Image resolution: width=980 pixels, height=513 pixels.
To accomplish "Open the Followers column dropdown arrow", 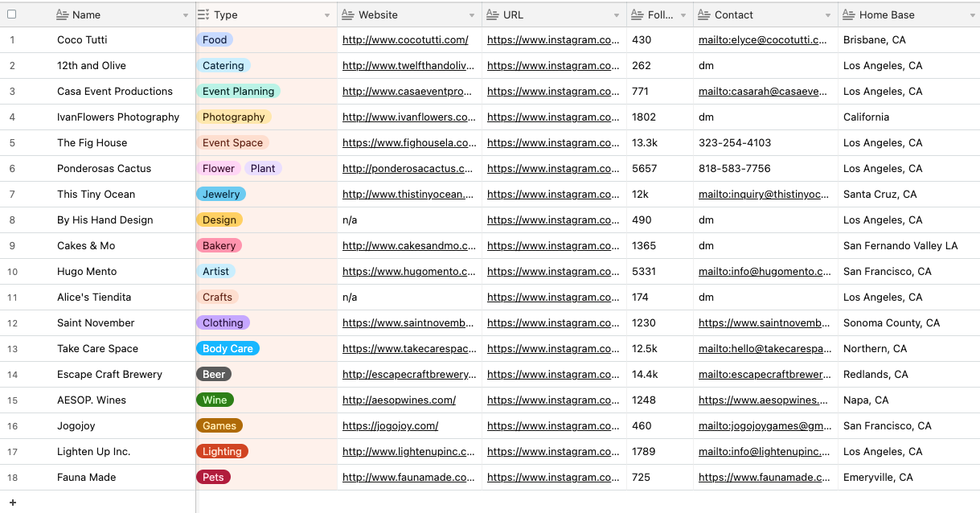I will [x=683, y=15].
